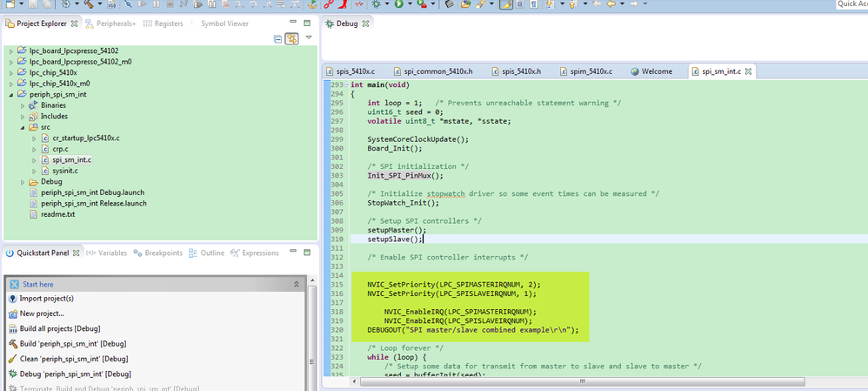Switch to spis_5410x.c editor tab
Image resolution: width=868 pixels, height=391 pixels.
351,71
